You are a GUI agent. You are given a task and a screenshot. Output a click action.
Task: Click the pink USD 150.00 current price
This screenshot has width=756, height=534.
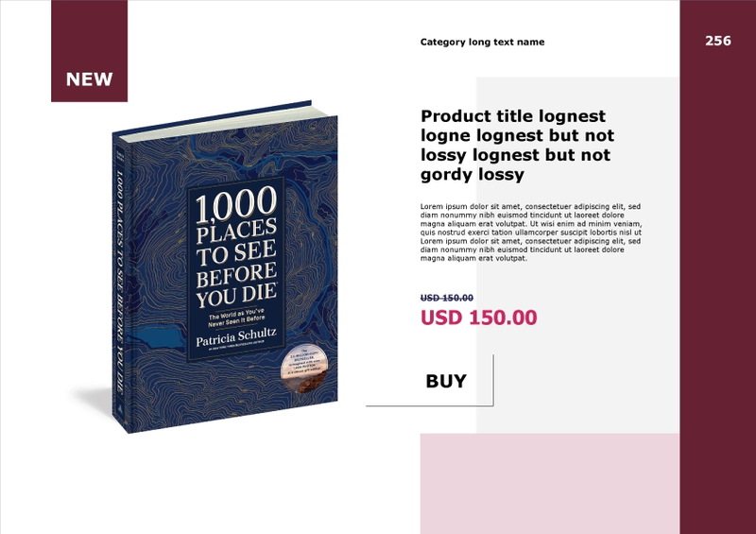478,318
